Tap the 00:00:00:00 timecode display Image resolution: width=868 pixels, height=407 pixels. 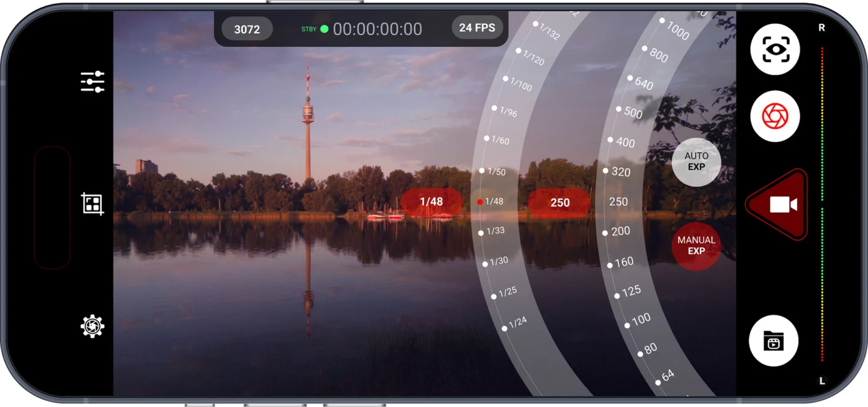point(377,29)
